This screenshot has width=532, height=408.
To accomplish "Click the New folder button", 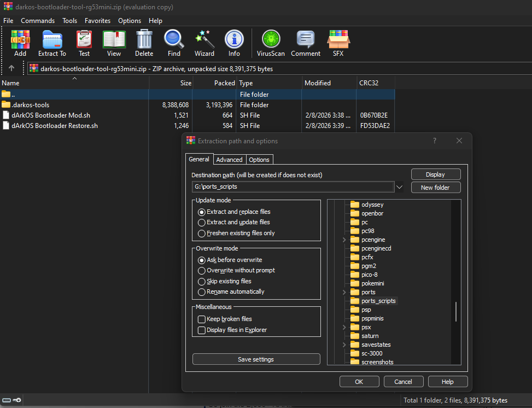I will (435, 188).
